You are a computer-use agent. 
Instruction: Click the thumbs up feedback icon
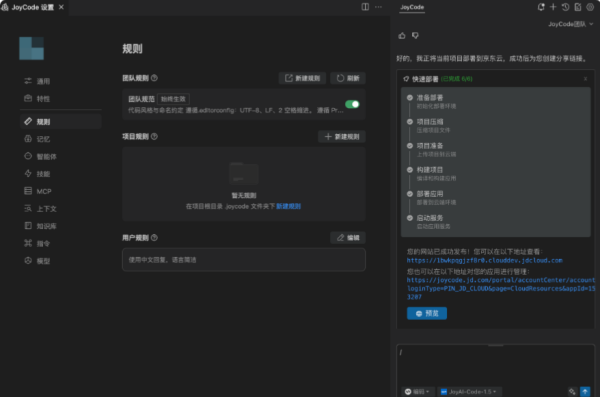pyautogui.click(x=402, y=36)
